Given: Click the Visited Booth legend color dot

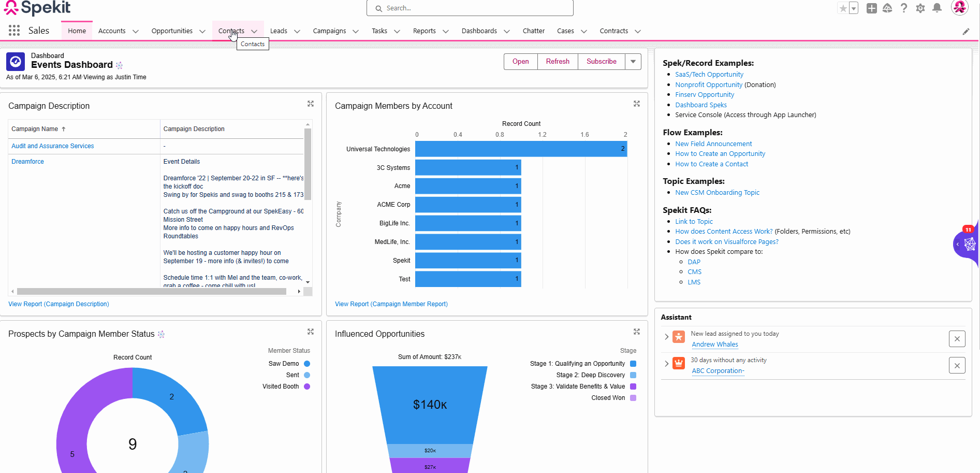Looking at the screenshot, I should [x=307, y=386].
